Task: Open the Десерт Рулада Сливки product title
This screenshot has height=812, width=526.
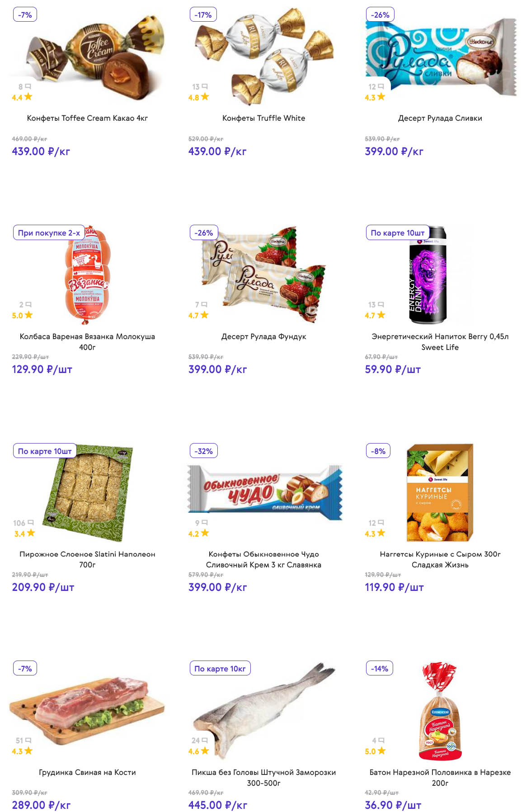Action: [440, 118]
